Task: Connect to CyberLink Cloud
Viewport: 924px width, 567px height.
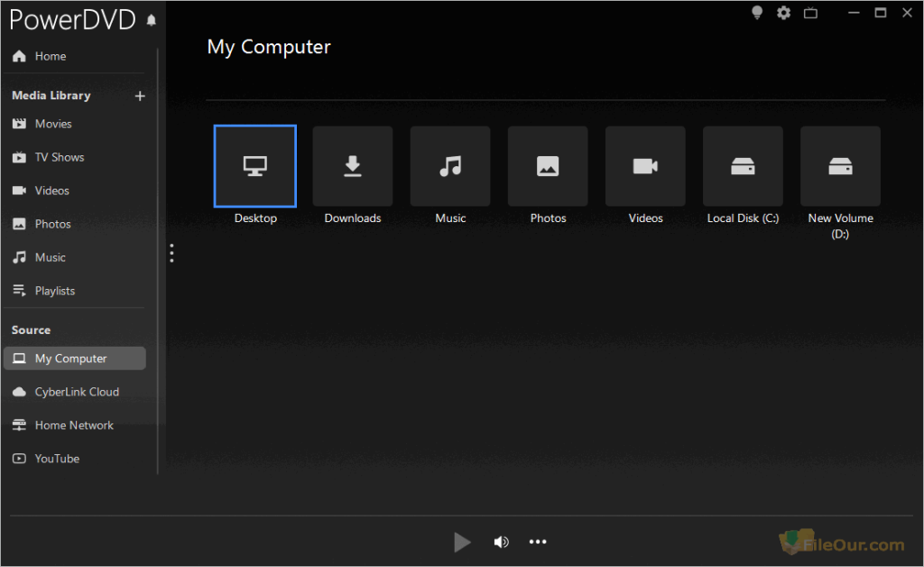Action: tap(77, 392)
